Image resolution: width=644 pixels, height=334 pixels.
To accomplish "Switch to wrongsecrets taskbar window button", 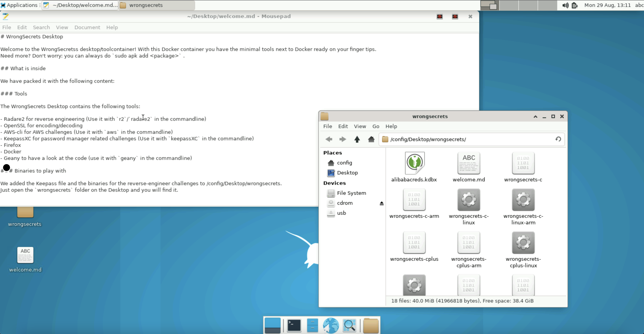I will click(156, 5).
